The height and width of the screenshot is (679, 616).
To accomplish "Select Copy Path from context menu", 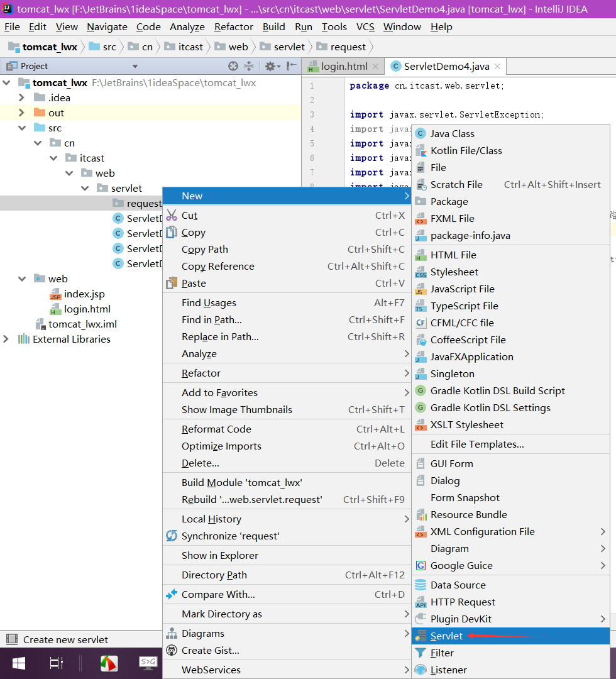I will click(287, 250).
